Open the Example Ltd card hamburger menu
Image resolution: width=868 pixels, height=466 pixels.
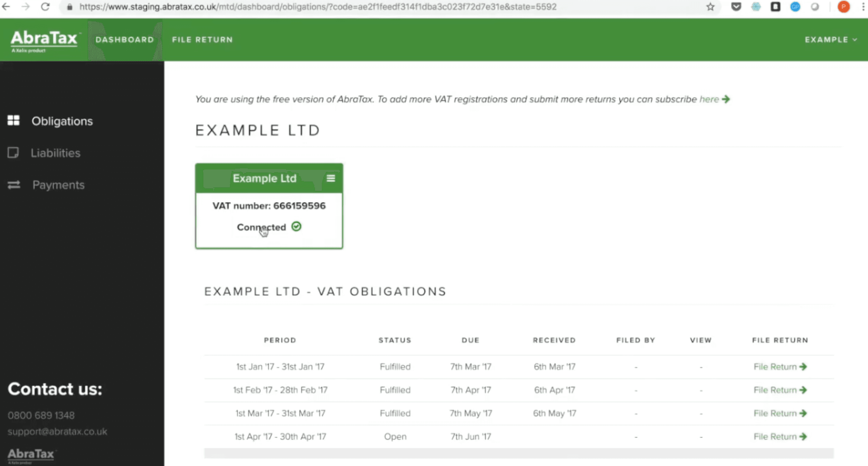pos(331,178)
